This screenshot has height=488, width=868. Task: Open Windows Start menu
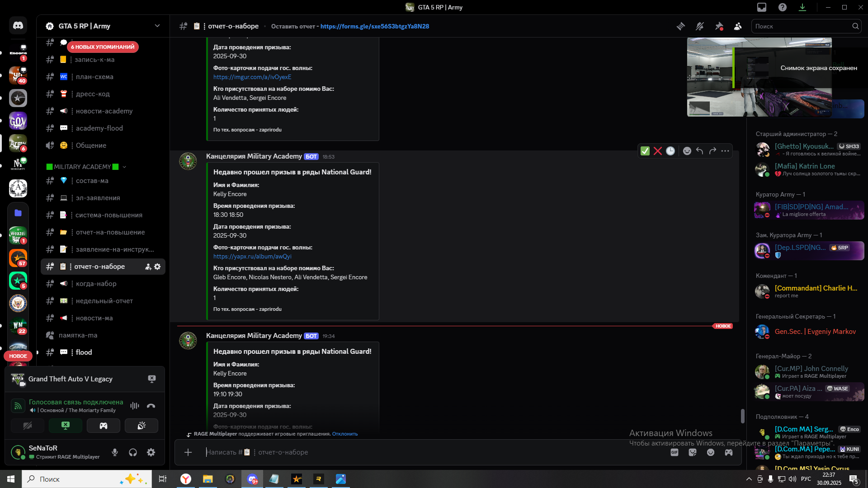[11, 479]
